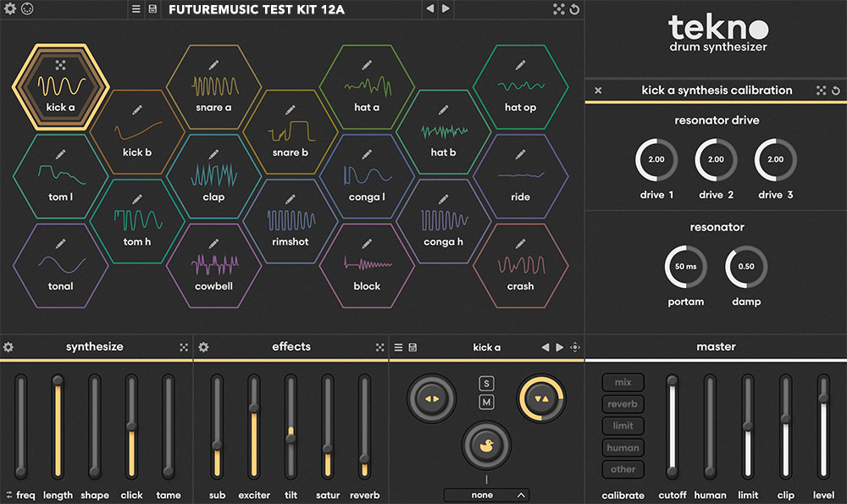Toggle the limit calibrate button
Image resolution: width=847 pixels, height=504 pixels.
pos(623,426)
